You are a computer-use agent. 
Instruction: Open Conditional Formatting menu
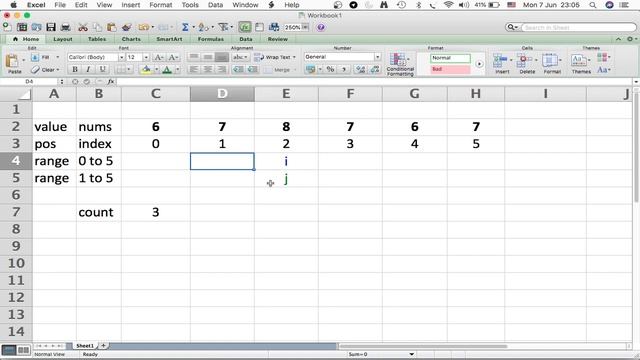pos(400,64)
